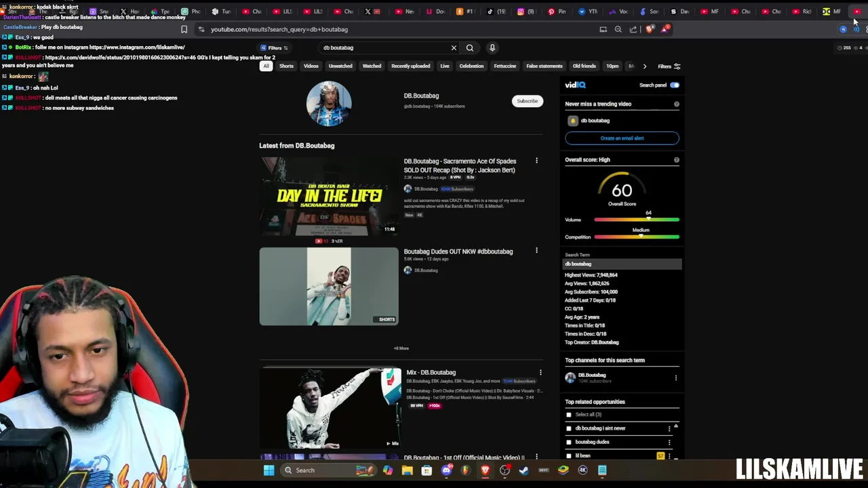Screen dimensions: 868x488
Task: Open options for 'db boutabag i aint never' opportunity
Action: point(669,428)
